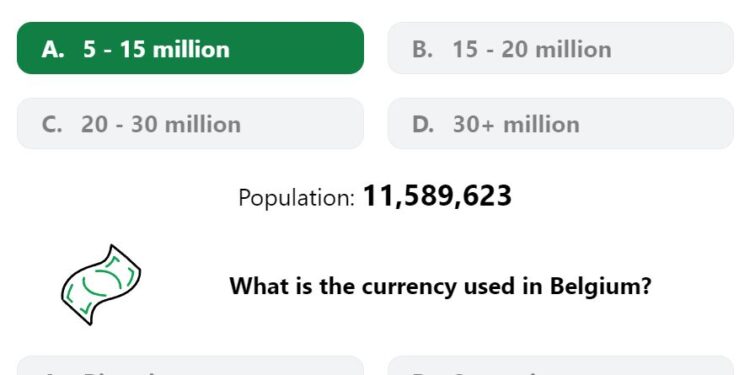Click the 'D.' letter on the grey answer

(x=423, y=125)
